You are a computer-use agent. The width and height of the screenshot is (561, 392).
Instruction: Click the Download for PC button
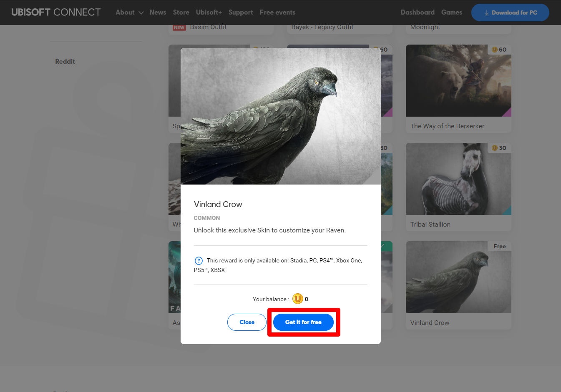point(510,12)
